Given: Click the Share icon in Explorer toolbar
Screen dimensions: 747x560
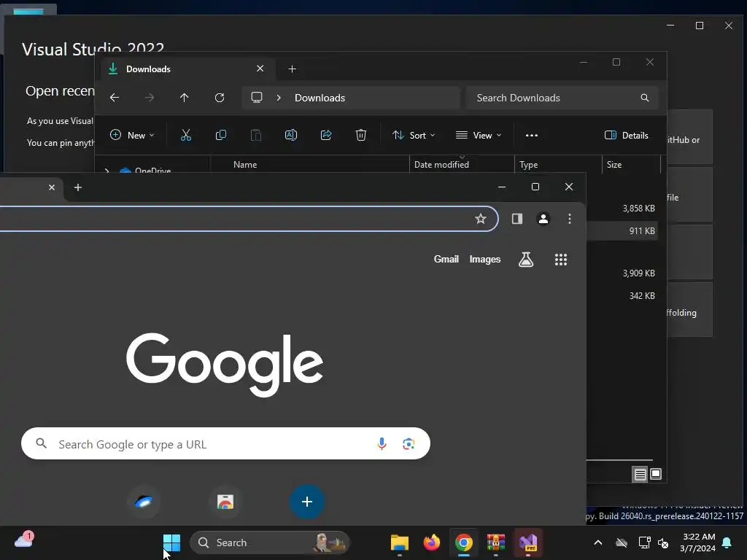Looking at the screenshot, I should click(x=326, y=135).
